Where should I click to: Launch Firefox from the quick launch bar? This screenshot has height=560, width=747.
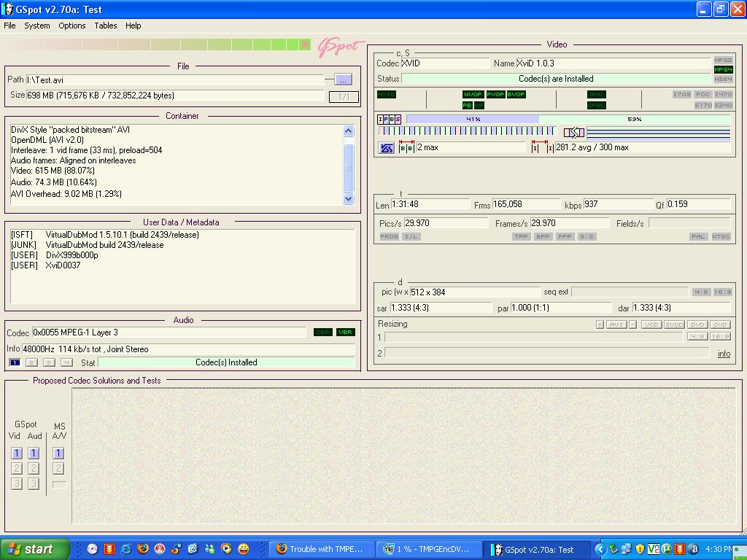click(x=142, y=549)
